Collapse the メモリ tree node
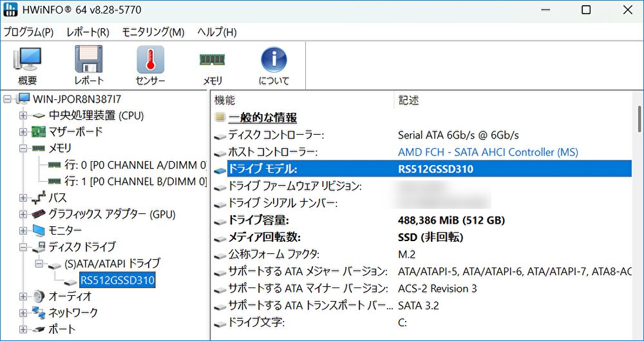 [x=23, y=148]
